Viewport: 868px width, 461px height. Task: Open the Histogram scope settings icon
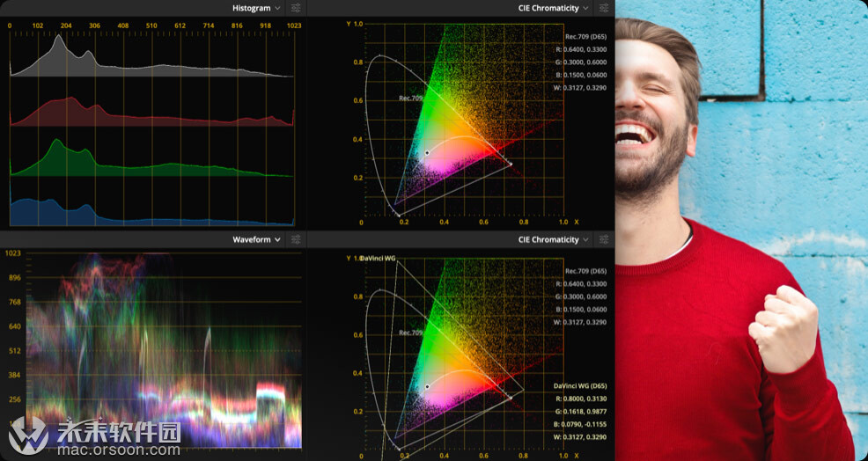click(296, 8)
